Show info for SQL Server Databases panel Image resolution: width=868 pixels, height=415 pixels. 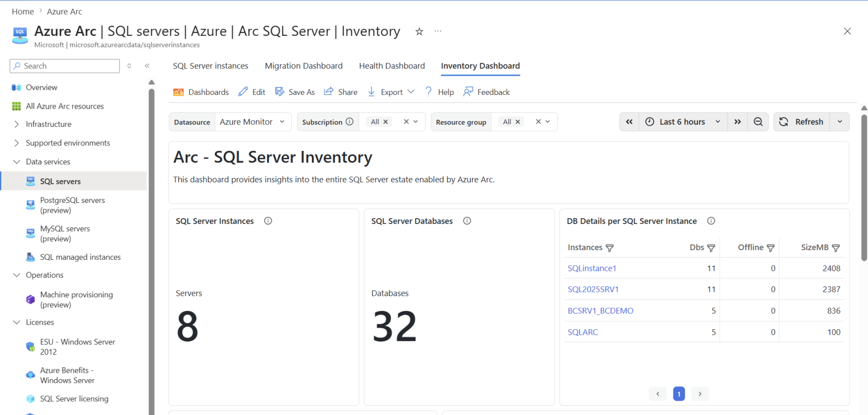[x=467, y=221]
